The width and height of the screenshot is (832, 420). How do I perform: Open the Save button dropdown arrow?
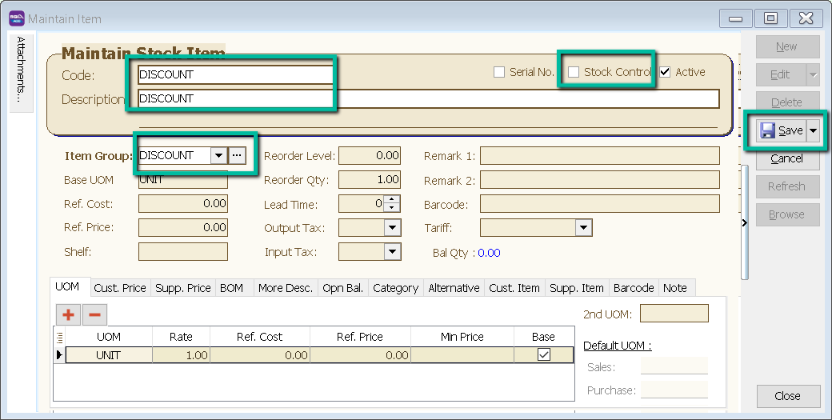tap(813, 131)
